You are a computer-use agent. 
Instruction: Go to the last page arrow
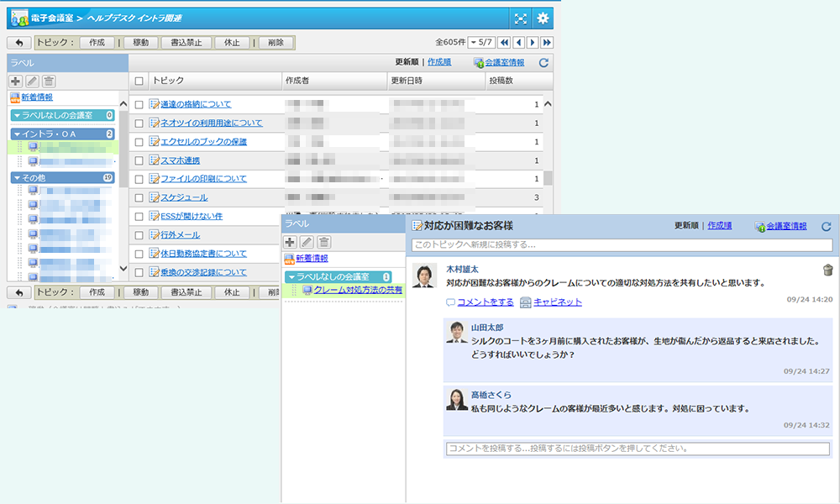tap(548, 42)
